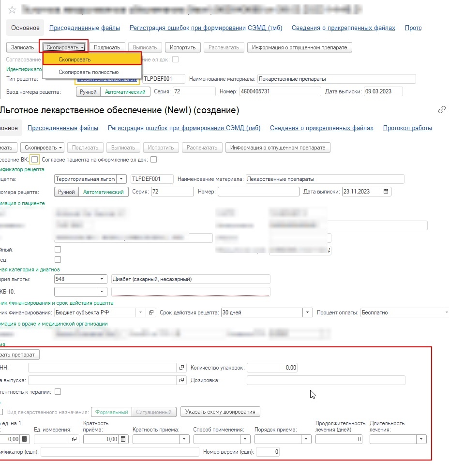This screenshot has height=476, width=449.
Task: Check Согласие пациента на оформление эл док
Action: (154, 160)
